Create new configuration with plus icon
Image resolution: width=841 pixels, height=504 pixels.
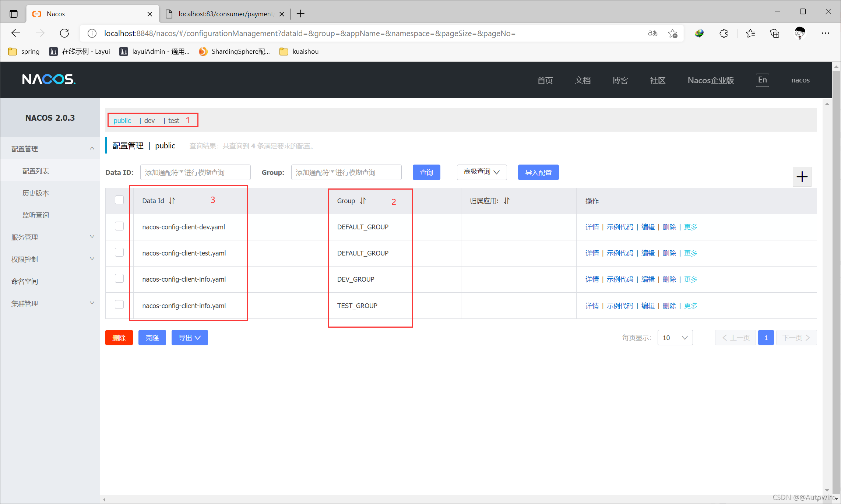[802, 177]
